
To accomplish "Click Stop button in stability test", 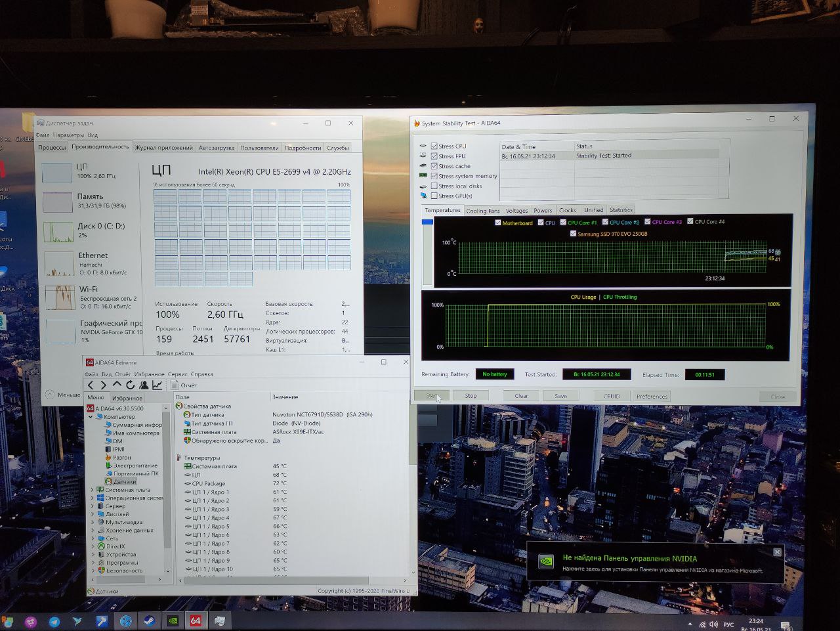I will tap(471, 395).
